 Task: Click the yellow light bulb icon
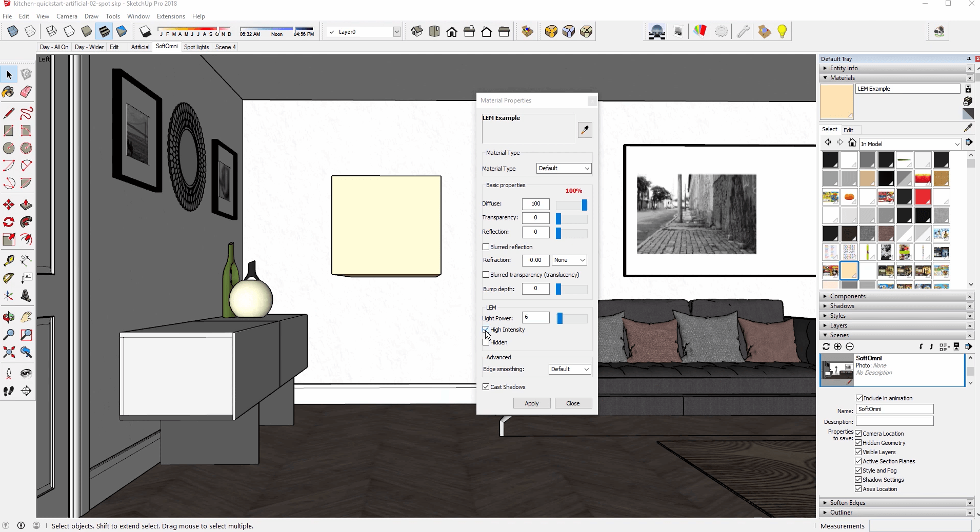coord(782,32)
